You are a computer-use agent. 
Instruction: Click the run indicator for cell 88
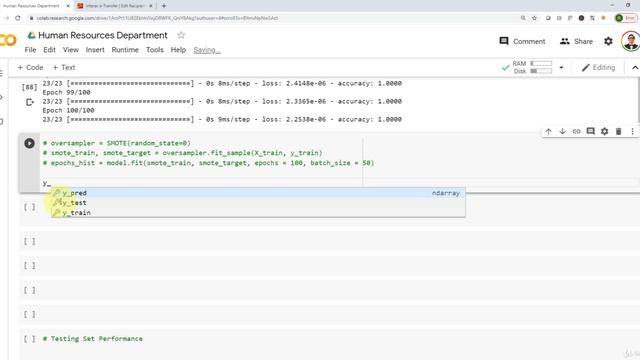tap(29, 87)
